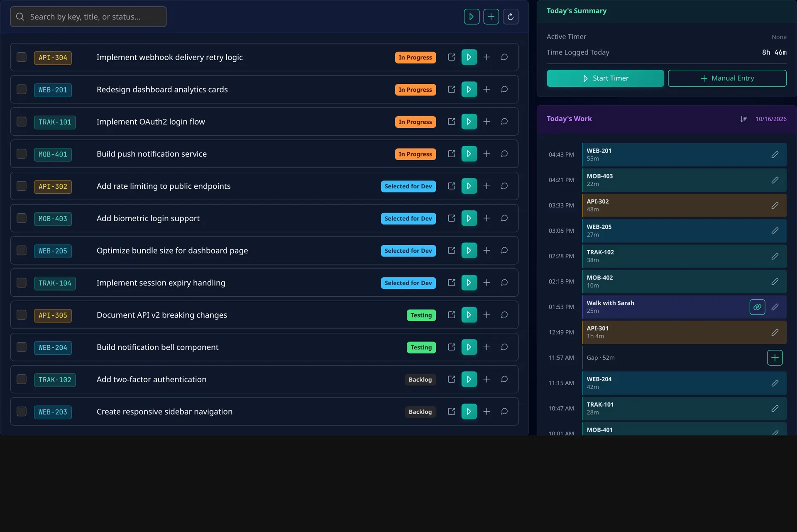Open Manual Entry form
The height and width of the screenshot is (532, 797).
[x=727, y=78]
